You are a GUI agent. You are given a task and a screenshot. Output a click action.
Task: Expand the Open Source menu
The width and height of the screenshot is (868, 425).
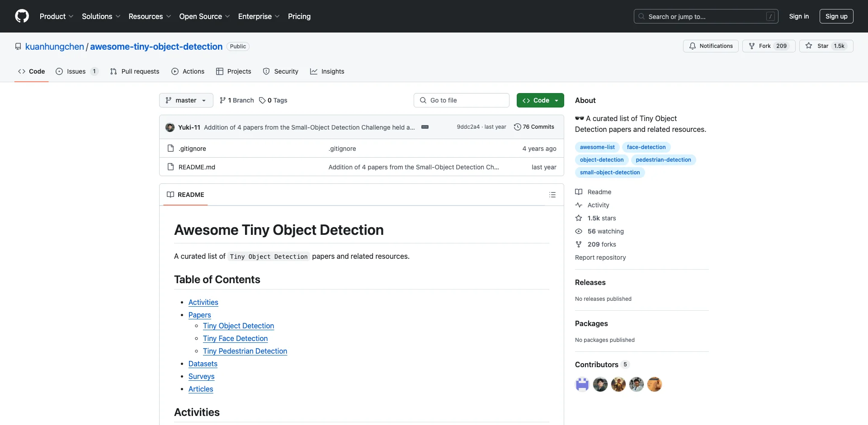point(204,16)
